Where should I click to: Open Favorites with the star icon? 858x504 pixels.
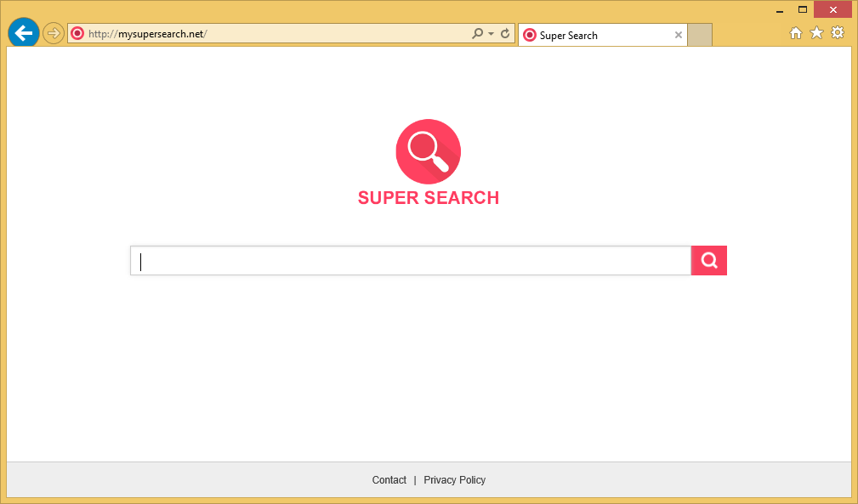coord(816,33)
